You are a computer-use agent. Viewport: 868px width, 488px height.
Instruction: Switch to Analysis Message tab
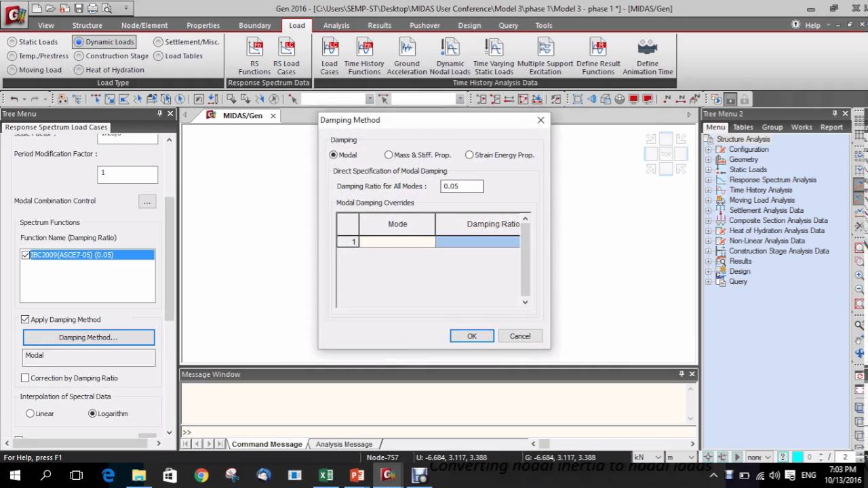pos(344,444)
